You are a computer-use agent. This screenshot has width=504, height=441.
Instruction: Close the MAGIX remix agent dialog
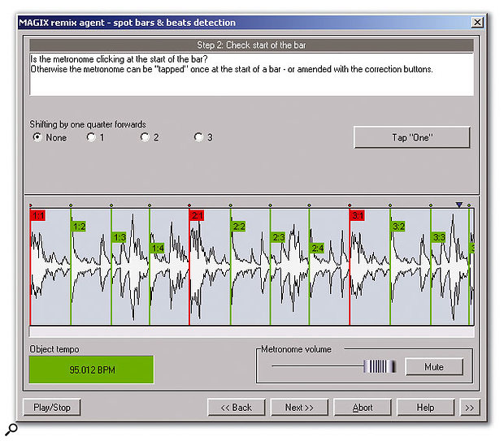click(x=477, y=23)
